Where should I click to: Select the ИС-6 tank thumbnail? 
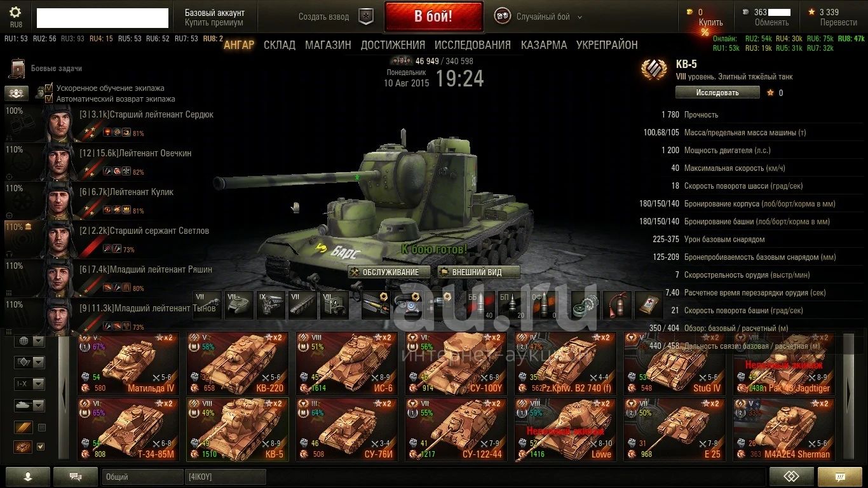point(347,363)
